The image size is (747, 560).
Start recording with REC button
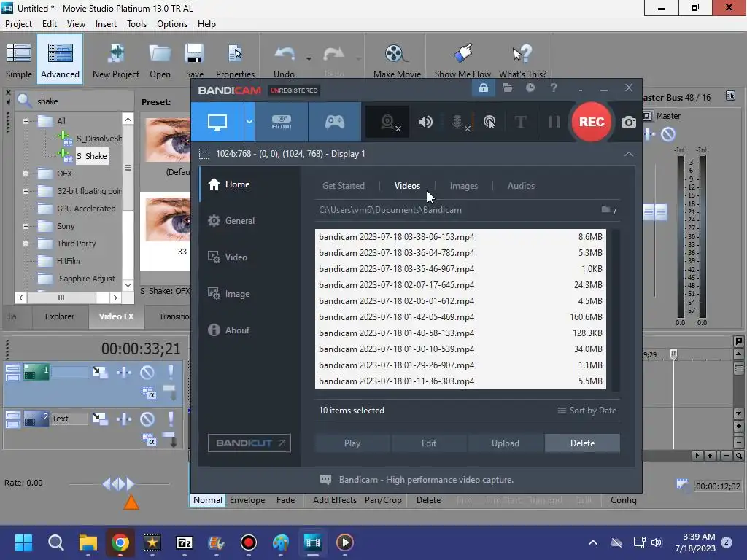click(x=591, y=122)
